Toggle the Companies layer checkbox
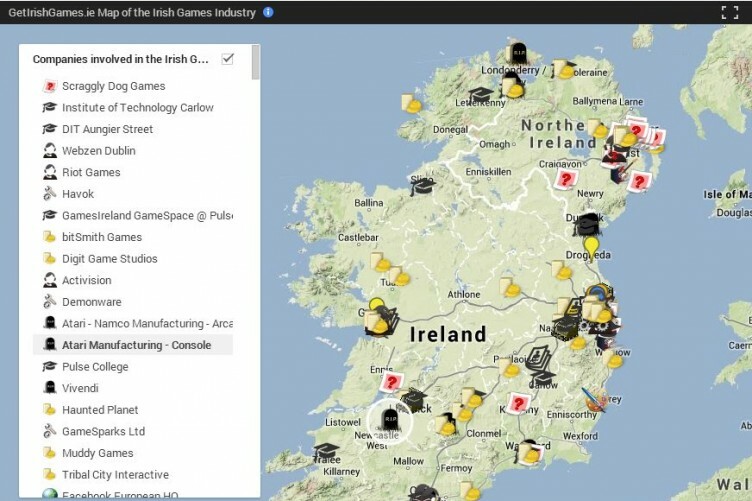 click(x=228, y=59)
